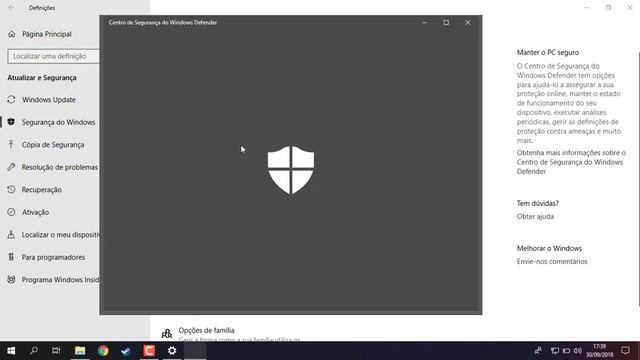Open Task View from the taskbar

click(x=56, y=351)
